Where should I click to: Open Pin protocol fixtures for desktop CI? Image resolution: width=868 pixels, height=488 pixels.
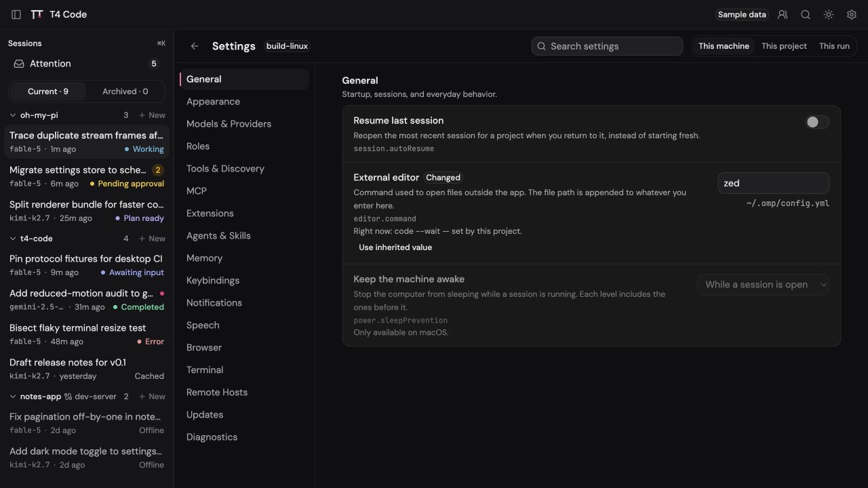click(x=87, y=265)
